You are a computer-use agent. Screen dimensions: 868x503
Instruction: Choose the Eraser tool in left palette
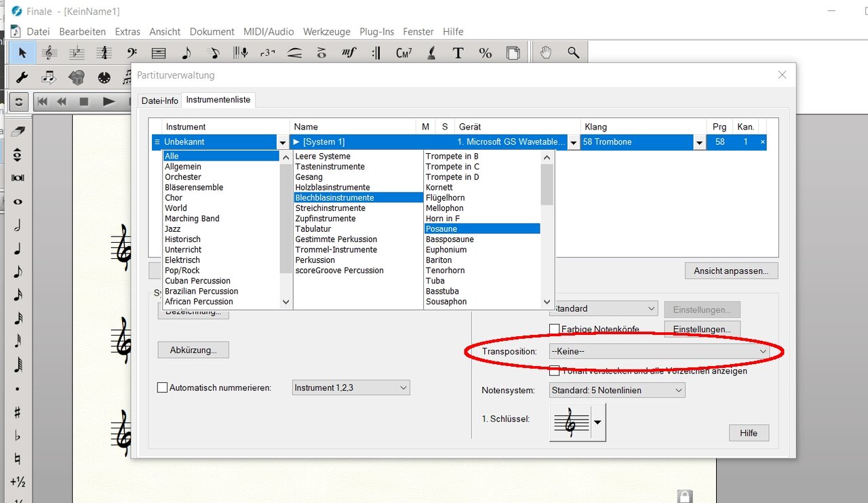(x=18, y=131)
